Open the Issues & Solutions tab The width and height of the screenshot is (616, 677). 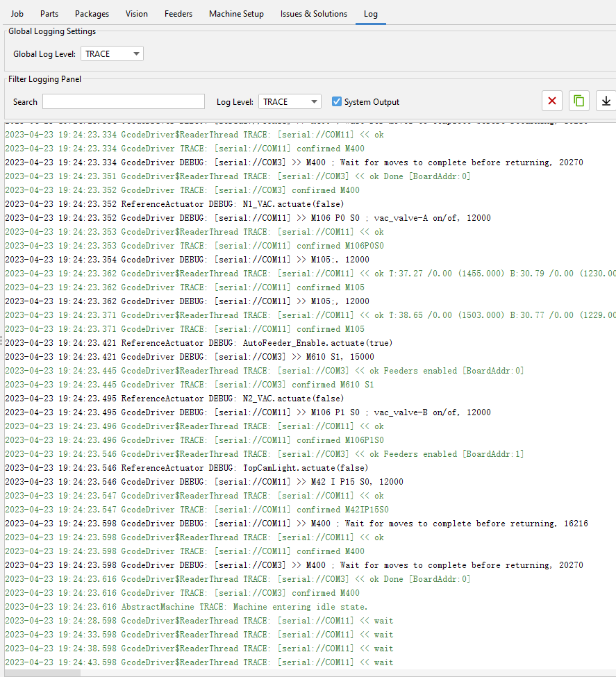[313, 13]
